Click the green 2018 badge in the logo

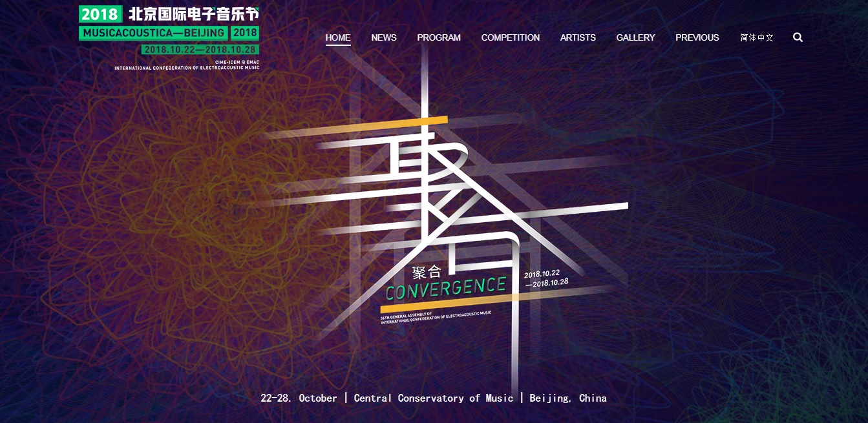[x=100, y=14]
